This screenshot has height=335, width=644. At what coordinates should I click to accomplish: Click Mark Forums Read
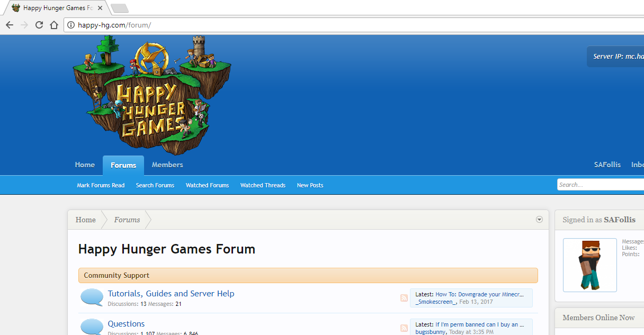[101, 185]
